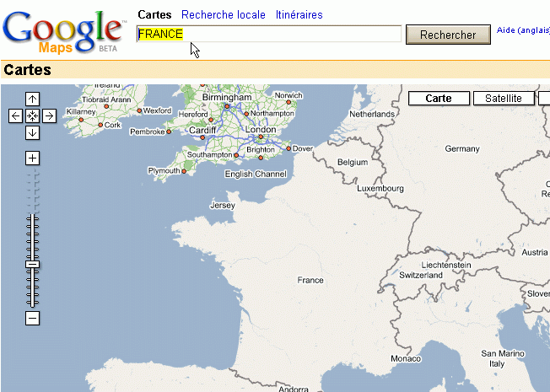Click the center/return-to-last-result button
This screenshot has width=550, height=392.
click(x=32, y=116)
